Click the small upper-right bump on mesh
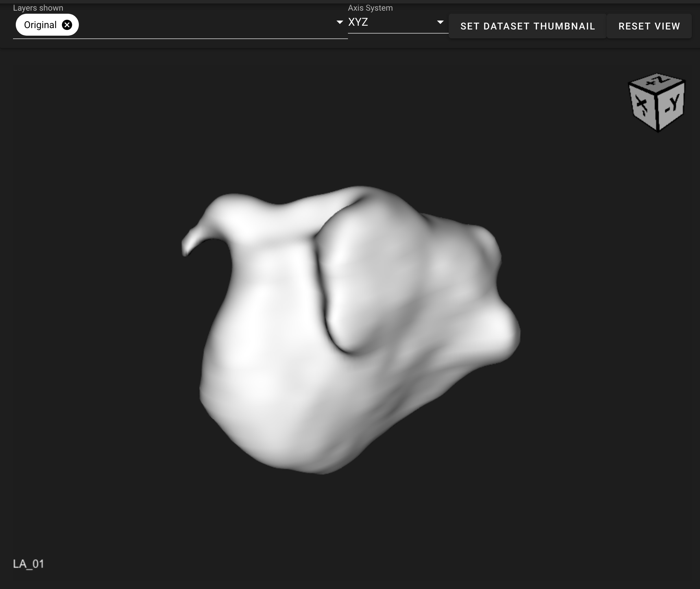Viewport: 700px width, 589px height. (x=485, y=240)
